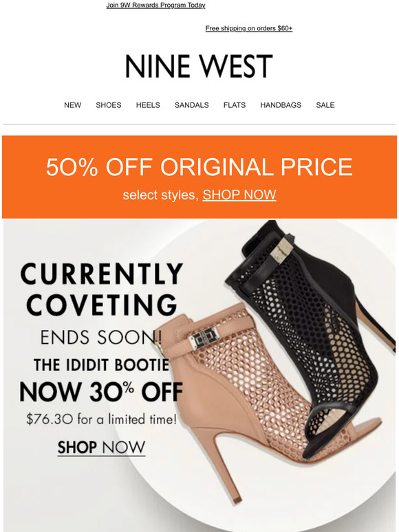The image size is (399, 532).
Task: Select HEELS in the navigation bar
Action: pyautogui.click(x=148, y=105)
